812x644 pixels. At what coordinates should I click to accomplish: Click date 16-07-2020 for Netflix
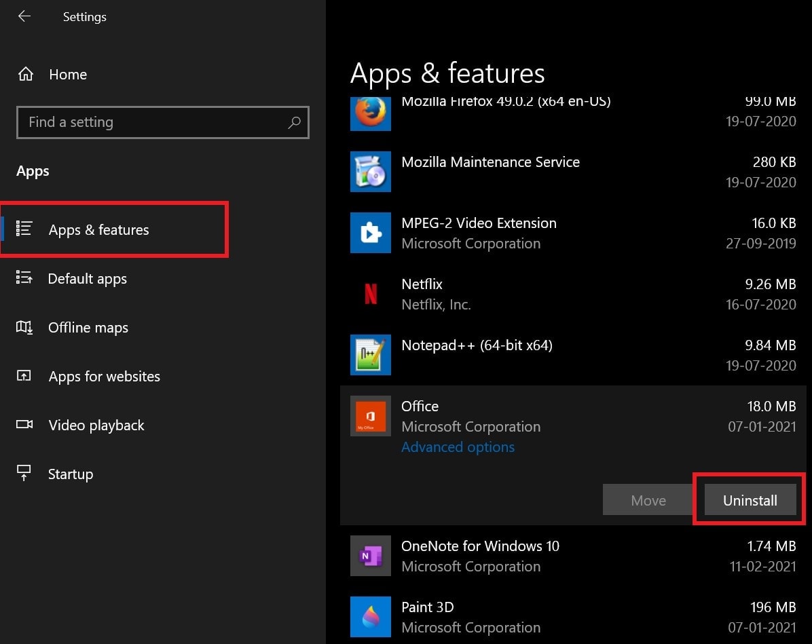coord(760,305)
